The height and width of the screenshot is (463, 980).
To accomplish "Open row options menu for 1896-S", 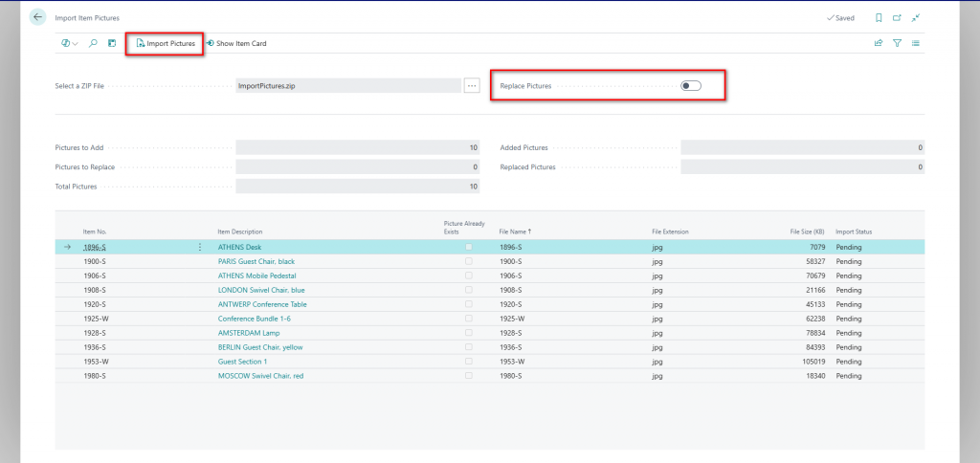I will click(200, 247).
